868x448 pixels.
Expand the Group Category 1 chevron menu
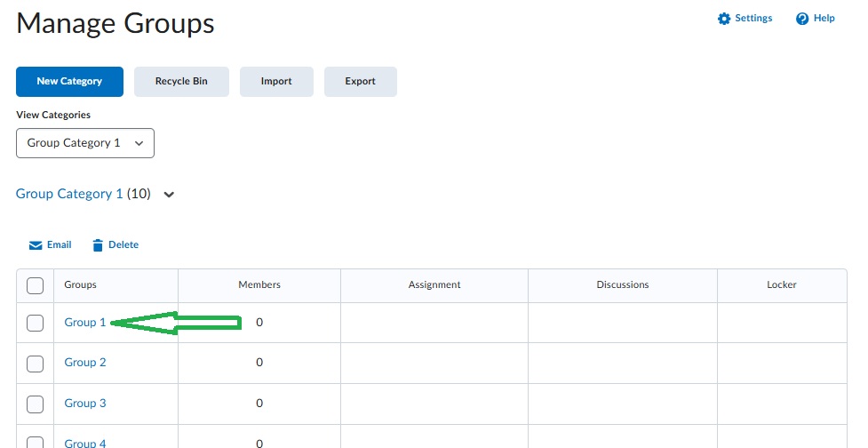(x=170, y=195)
